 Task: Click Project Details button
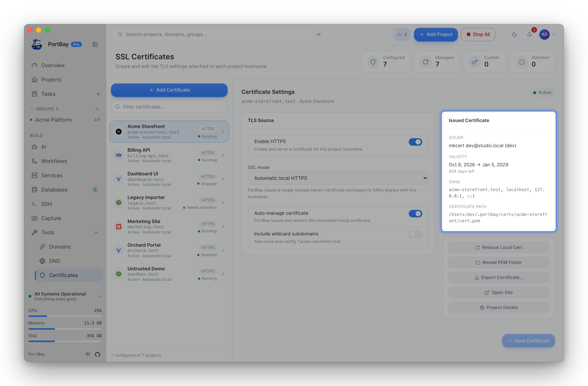pyautogui.click(x=499, y=308)
